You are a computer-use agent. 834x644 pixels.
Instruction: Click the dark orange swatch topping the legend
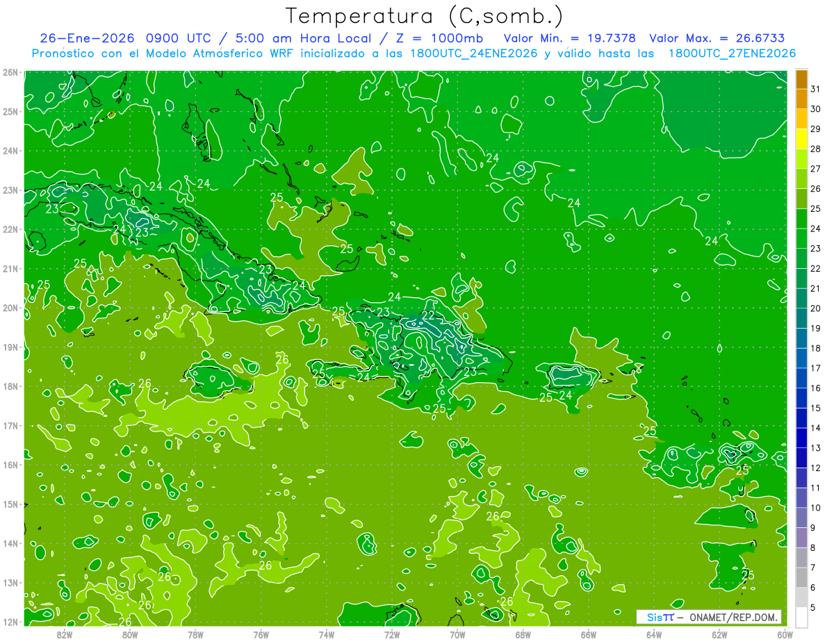click(801, 79)
